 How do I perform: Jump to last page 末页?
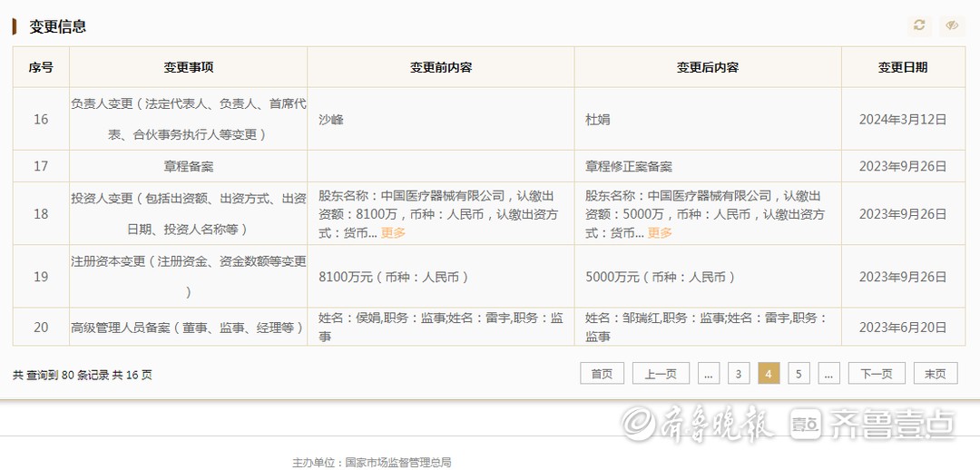point(936,374)
